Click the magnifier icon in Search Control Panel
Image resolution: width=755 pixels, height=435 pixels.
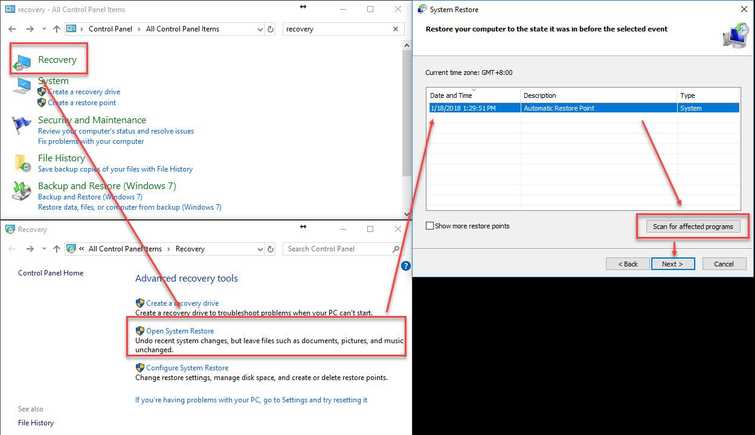pos(396,249)
